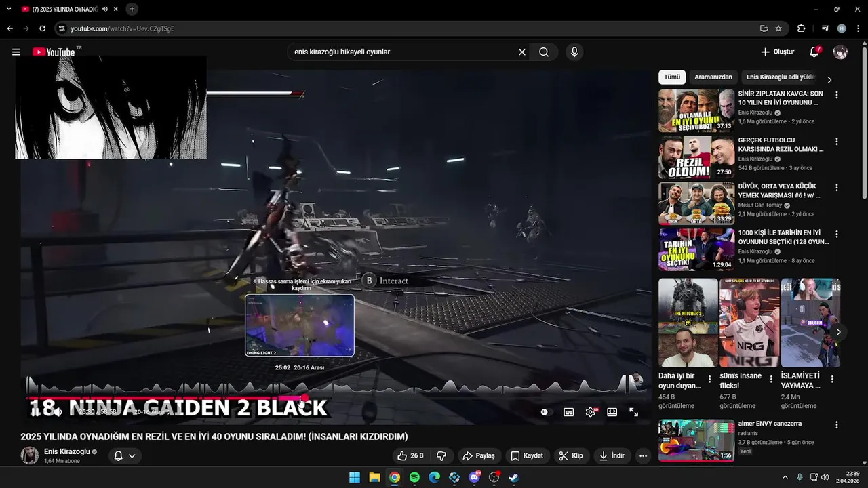
Task: Show next shorts with the shelf arrow
Action: click(839, 332)
